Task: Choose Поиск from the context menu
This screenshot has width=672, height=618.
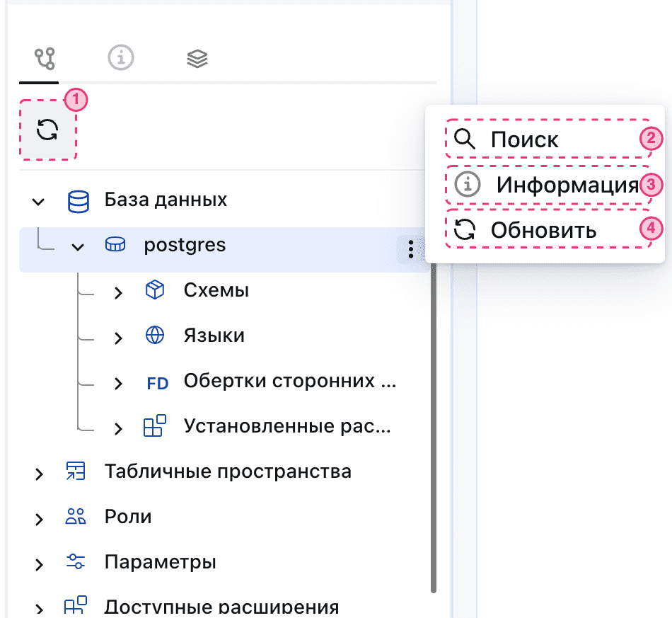Action: (525, 139)
